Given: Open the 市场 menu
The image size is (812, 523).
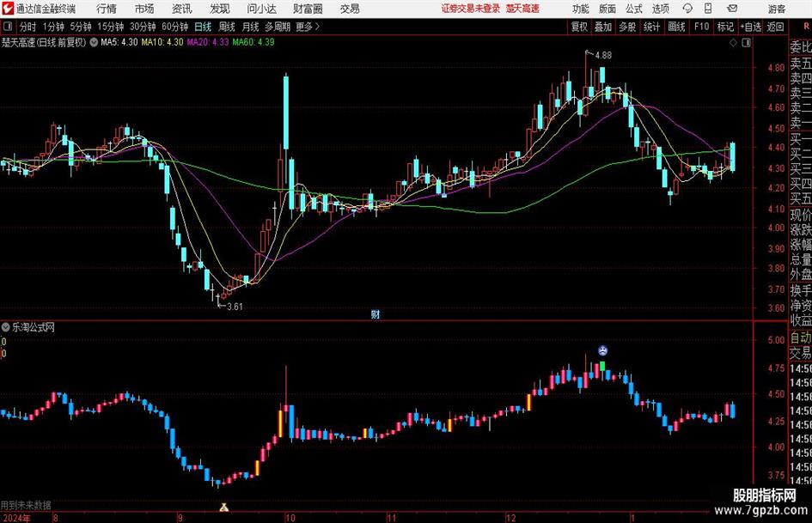Looking at the screenshot, I should tap(144, 9).
